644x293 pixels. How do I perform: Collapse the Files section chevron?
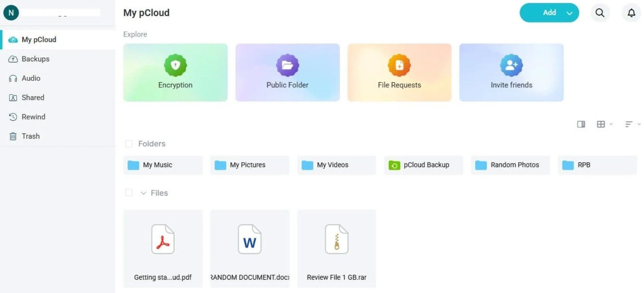pos(143,193)
